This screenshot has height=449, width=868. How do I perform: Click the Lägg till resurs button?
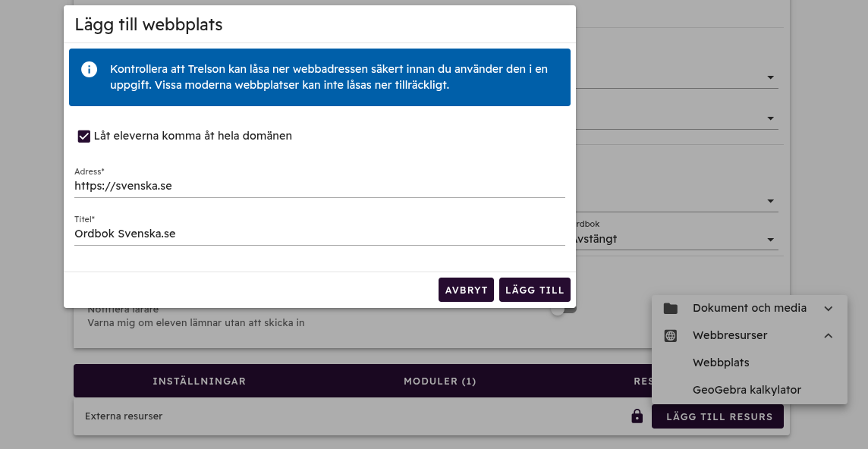coord(718,416)
